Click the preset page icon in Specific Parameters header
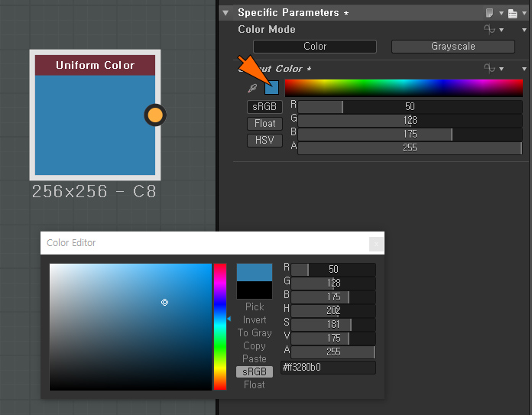 pos(490,13)
